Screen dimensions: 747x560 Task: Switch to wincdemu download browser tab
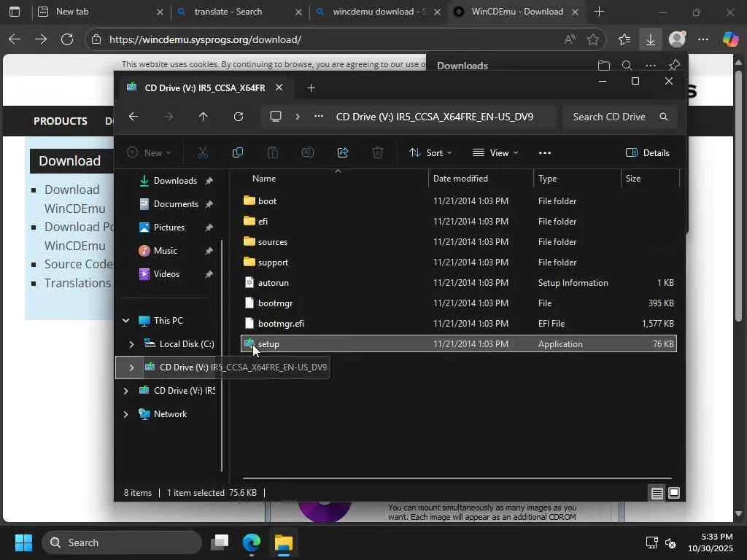377,12
